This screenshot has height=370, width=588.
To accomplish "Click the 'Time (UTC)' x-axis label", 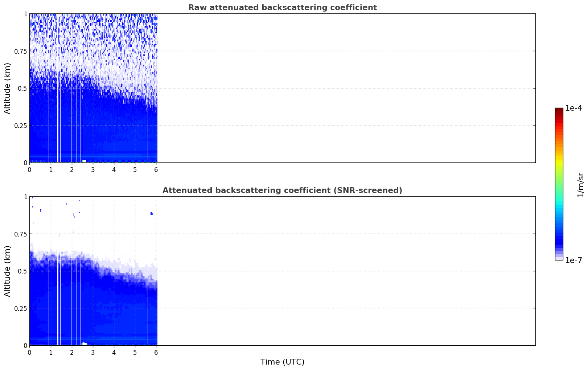I will (282, 362).
